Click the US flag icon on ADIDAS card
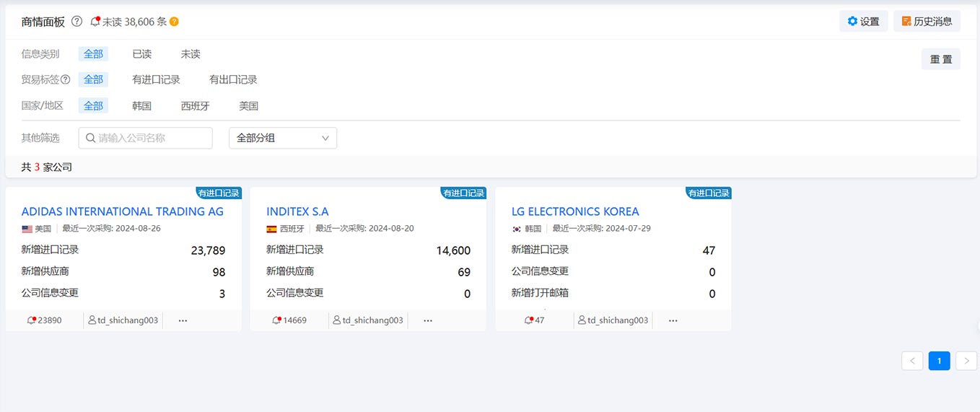This screenshot has width=980, height=412. click(x=27, y=229)
